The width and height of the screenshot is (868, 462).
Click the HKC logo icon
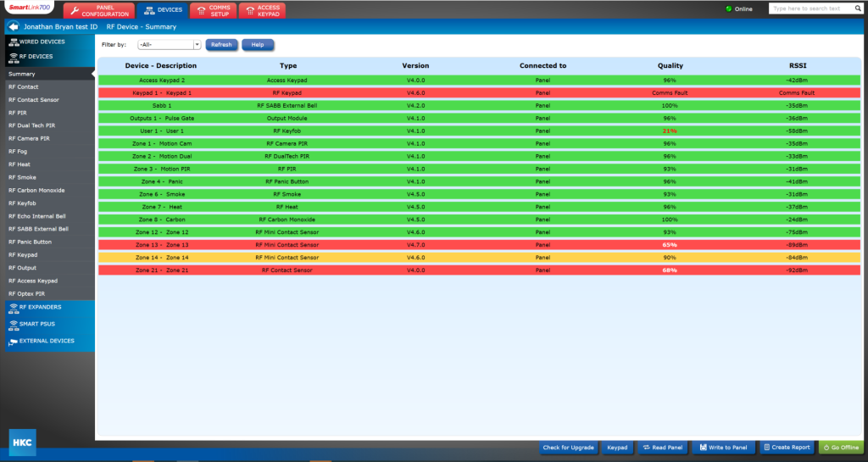(23, 443)
